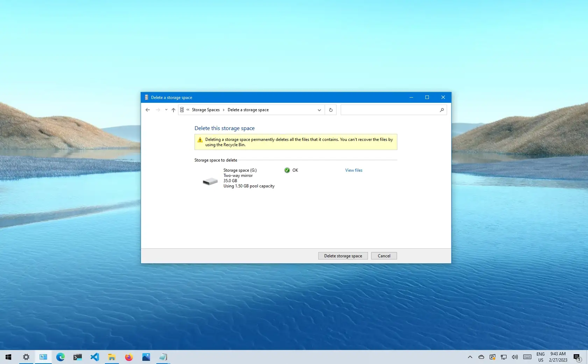Image resolution: width=588 pixels, height=364 pixels.
Task: Switch to the ENG US language indicator
Action: 540,357
